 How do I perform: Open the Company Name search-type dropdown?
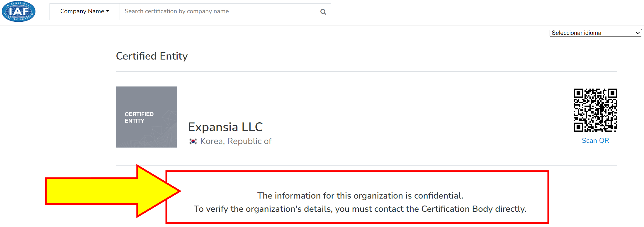(x=85, y=11)
